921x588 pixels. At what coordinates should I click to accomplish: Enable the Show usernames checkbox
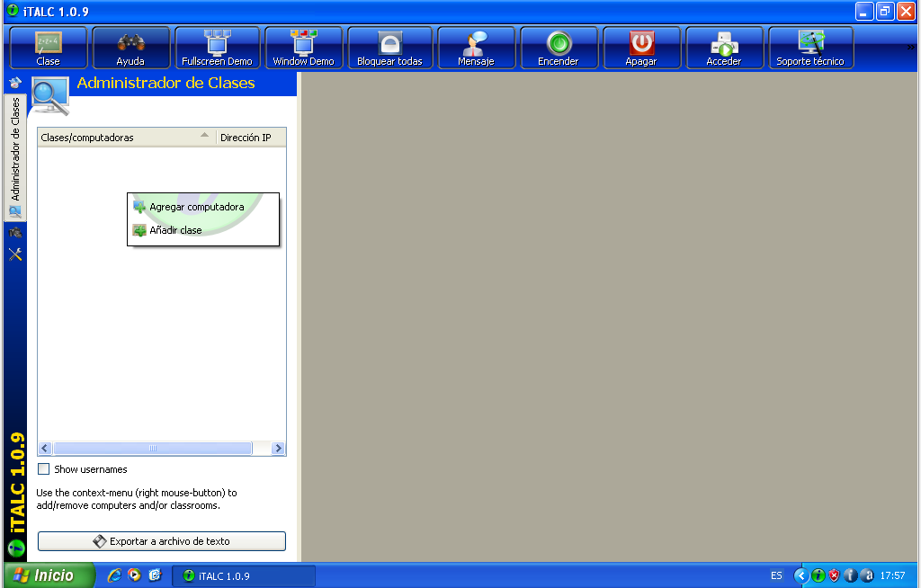point(44,469)
